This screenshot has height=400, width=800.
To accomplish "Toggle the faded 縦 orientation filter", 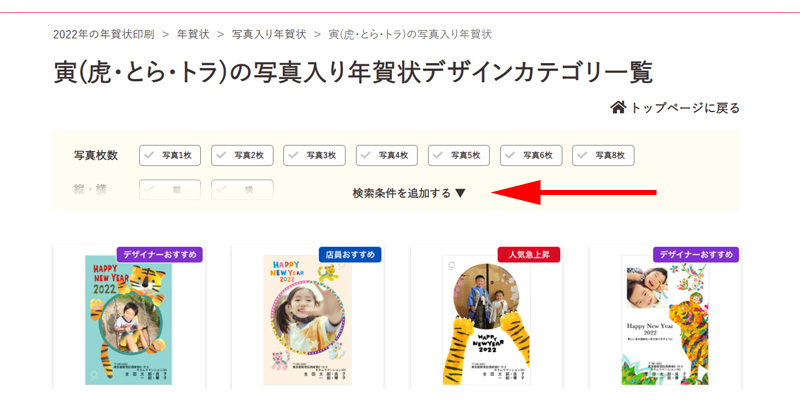I will point(170,189).
